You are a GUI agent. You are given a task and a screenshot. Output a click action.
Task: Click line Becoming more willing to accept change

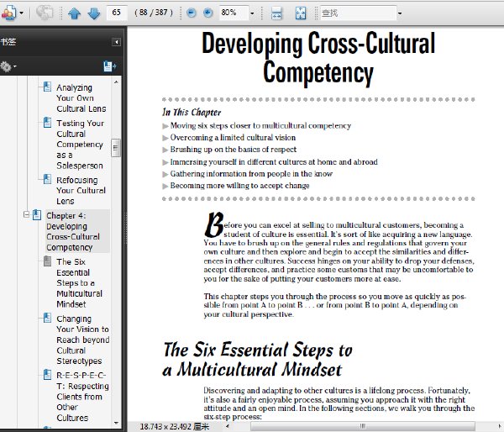point(239,186)
